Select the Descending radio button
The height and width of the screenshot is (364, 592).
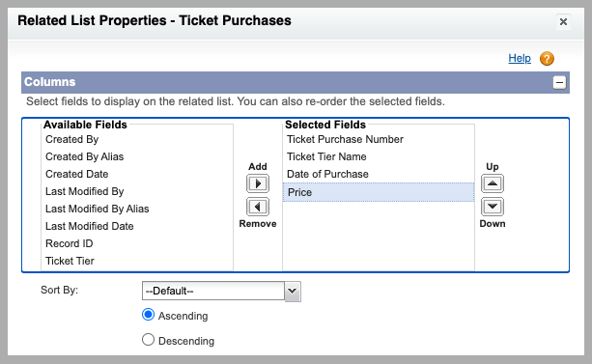pos(148,340)
